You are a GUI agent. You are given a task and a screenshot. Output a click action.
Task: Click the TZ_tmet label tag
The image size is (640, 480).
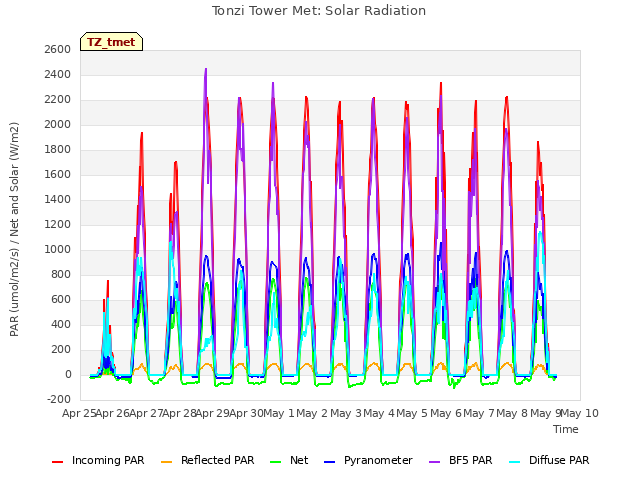(111, 42)
